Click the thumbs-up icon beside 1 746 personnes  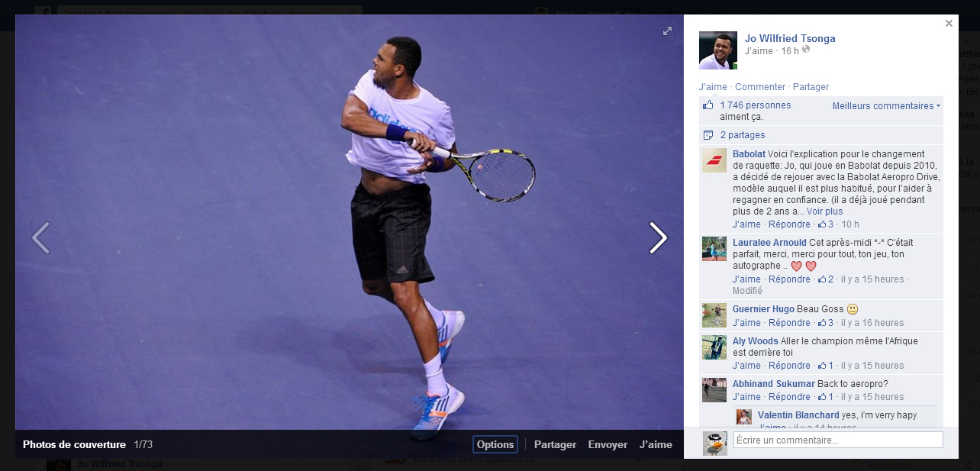coord(708,105)
